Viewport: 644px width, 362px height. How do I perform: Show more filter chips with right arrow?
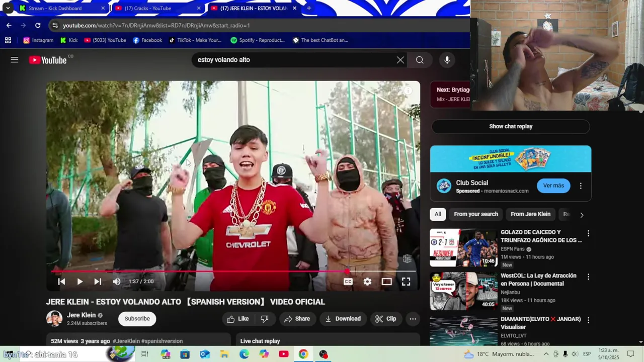[x=582, y=215]
